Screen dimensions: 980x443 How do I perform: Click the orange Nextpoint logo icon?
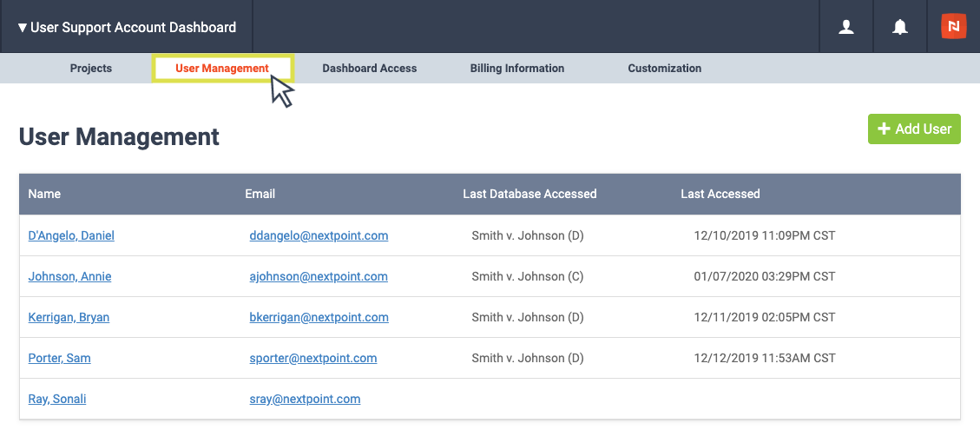click(953, 27)
